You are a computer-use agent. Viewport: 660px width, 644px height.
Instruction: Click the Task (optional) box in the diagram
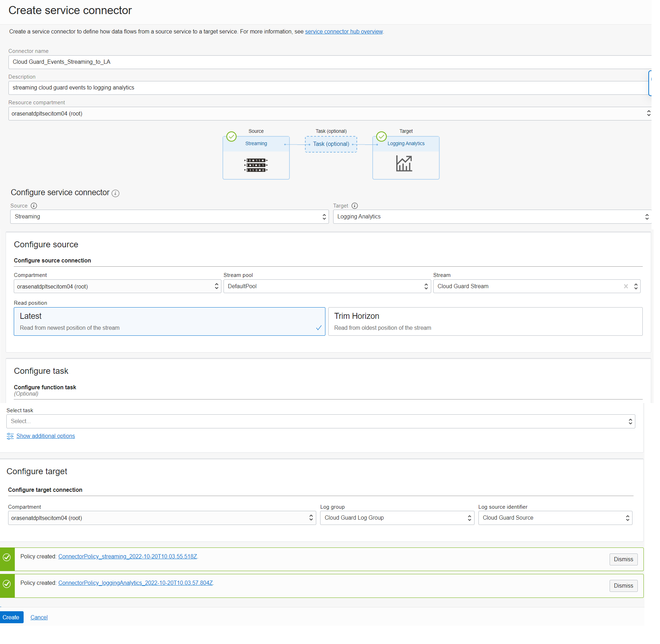[x=330, y=144]
